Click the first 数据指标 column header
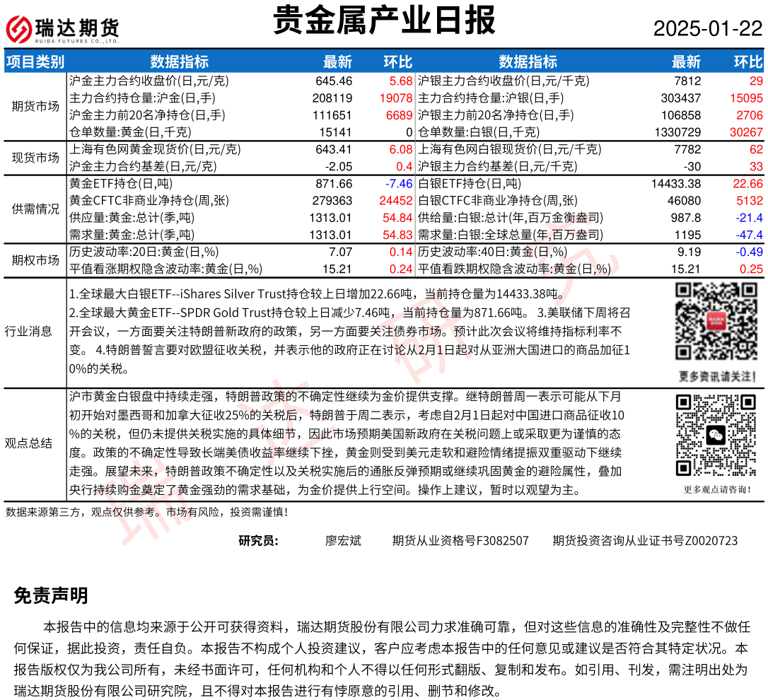This screenshot has width=768, height=700. tap(179, 62)
